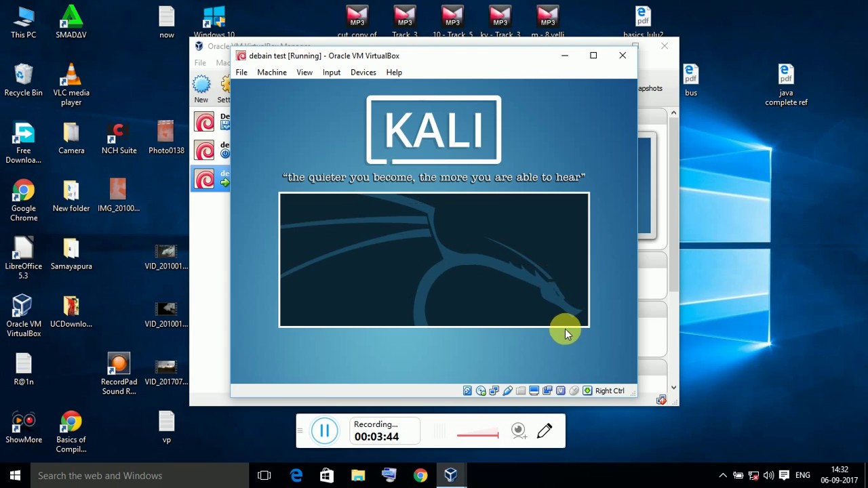Open Windows Store from taskbar
Viewport: 868px width, 488px height.
click(327, 476)
